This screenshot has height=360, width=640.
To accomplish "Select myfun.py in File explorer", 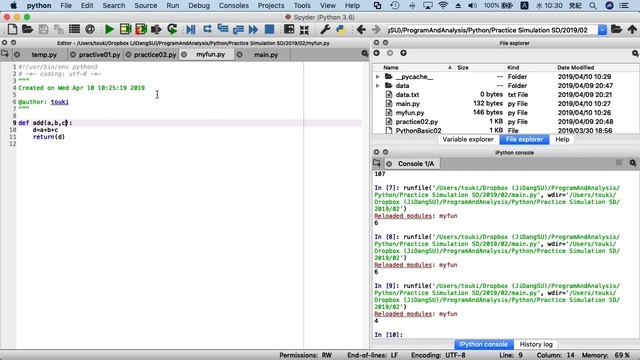I will point(410,113).
